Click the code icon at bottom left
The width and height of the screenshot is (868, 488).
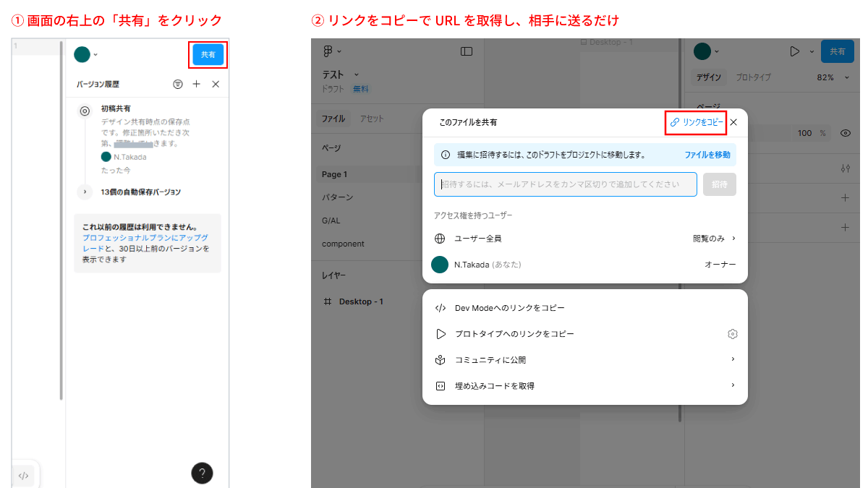click(23, 475)
